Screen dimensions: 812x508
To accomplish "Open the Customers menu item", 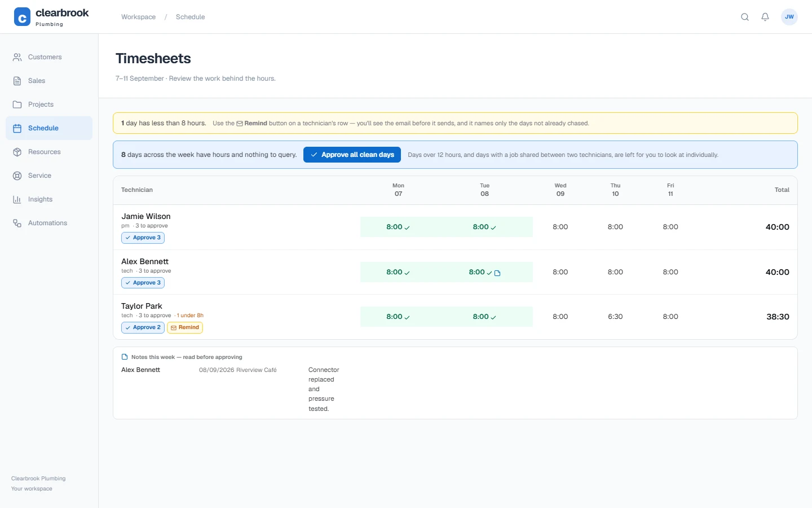I will [x=49, y=57].
